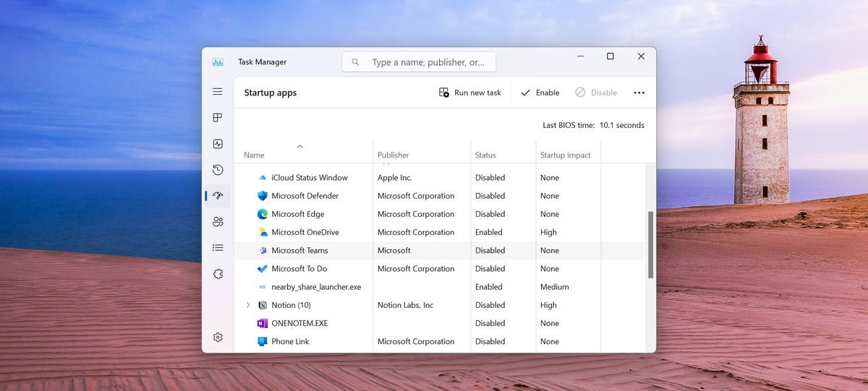The height and width of the screenshot is (391, 868).
Task: Click the vertical scrollbar thumb of the list
Action: click(x=651, y=244)
